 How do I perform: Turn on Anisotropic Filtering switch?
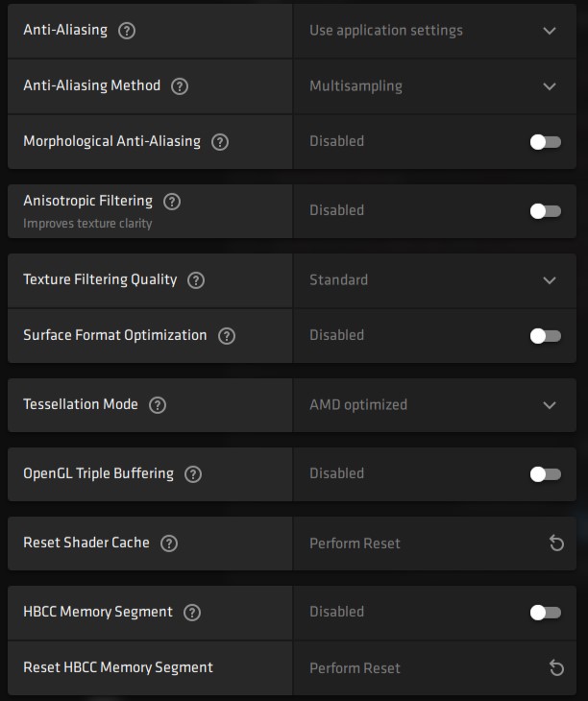click(x=545, y=211)
